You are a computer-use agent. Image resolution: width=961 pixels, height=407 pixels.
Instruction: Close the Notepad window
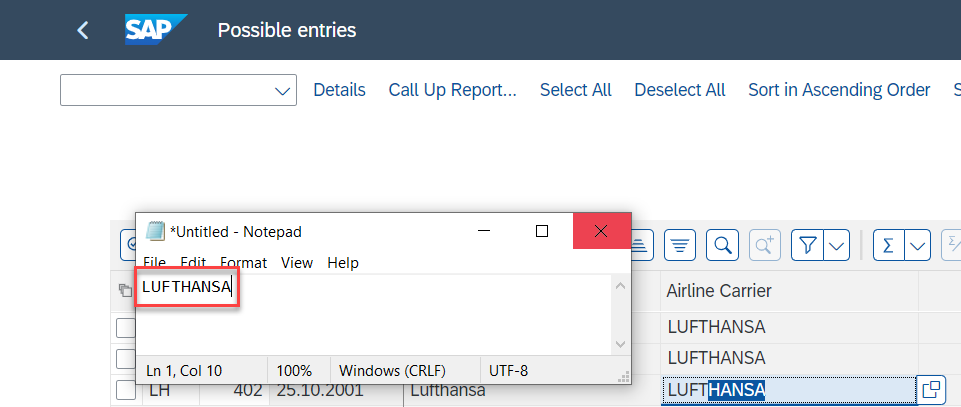coord(601,231)
